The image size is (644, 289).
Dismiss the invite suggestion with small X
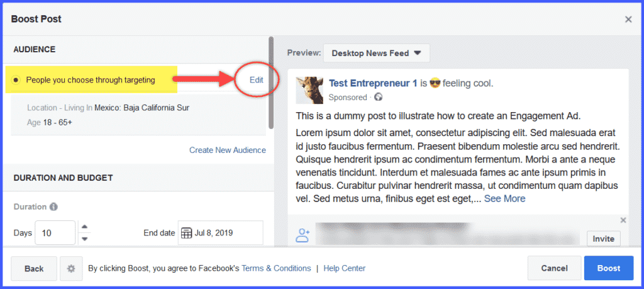point(623,220)
